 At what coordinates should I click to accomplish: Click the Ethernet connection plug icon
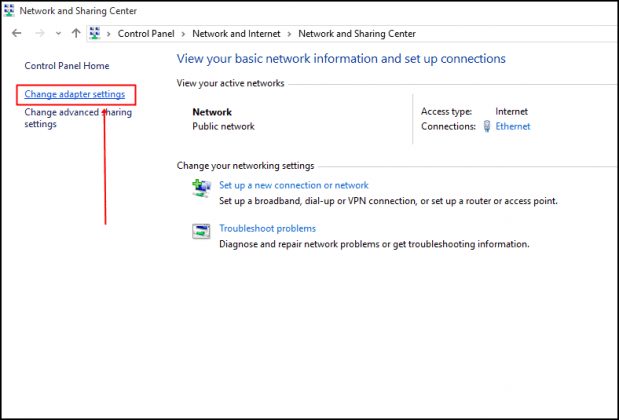point(487,127)
